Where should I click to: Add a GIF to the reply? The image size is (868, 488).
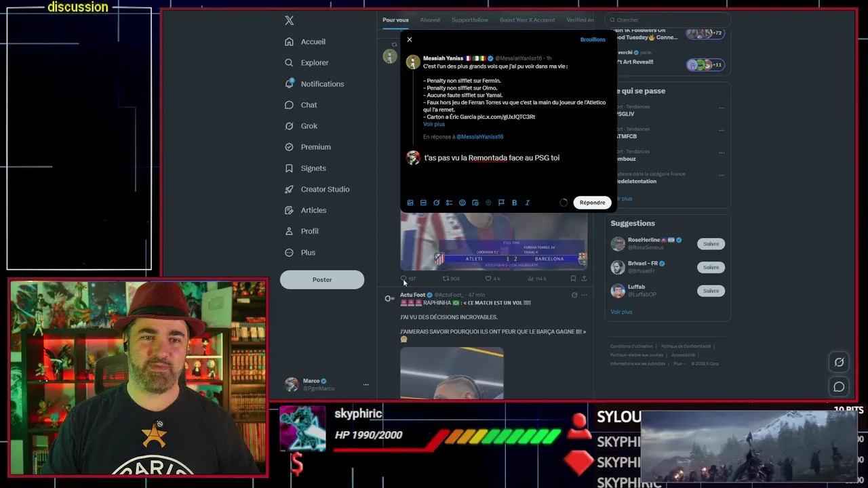(423, 203)
